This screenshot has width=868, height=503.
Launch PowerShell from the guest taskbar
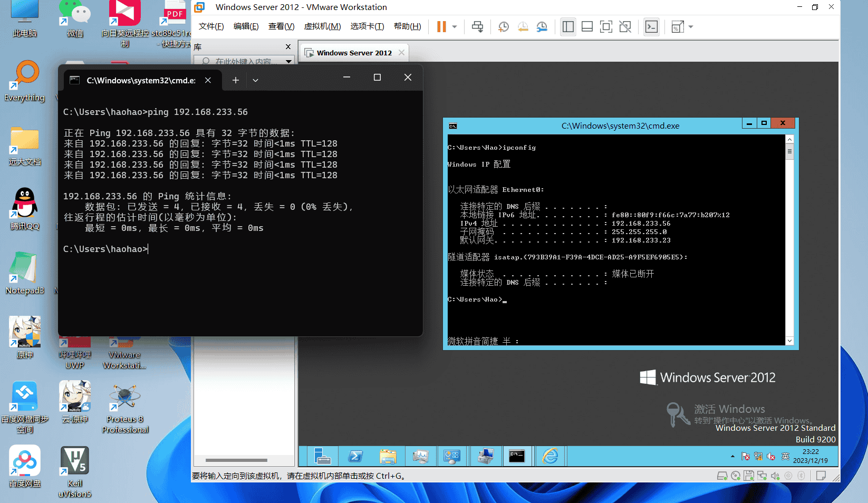click(x=355, y=456)
